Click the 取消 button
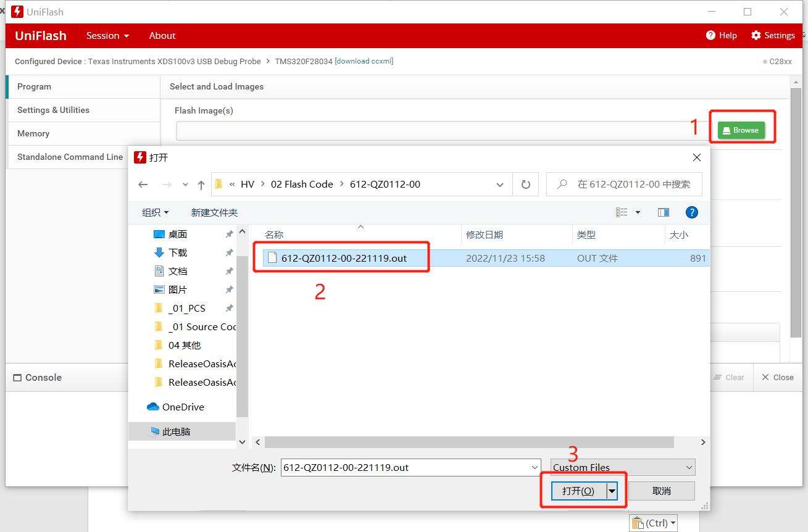Screen dimensions: 808x532 click(661, 491)
